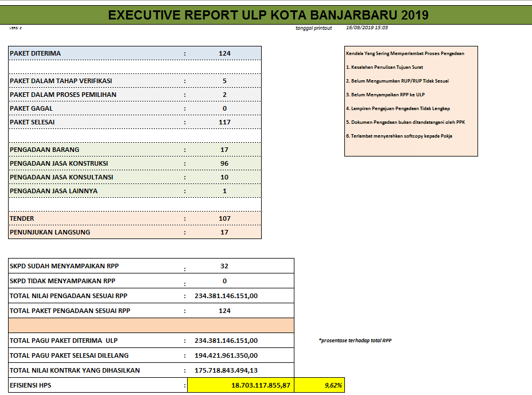Select the PAKET DITERIMA value 124
This screenshot has height=395, width=532.
[224, 53]
